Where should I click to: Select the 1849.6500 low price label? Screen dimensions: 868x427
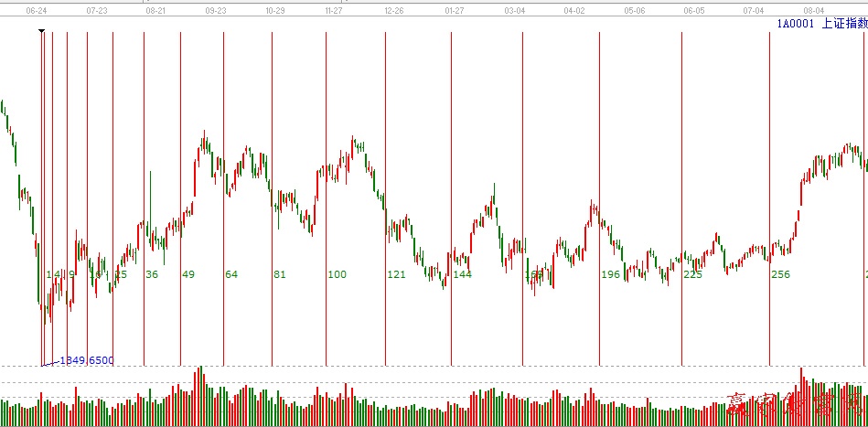pyautogui.click(x=87, y=361)
